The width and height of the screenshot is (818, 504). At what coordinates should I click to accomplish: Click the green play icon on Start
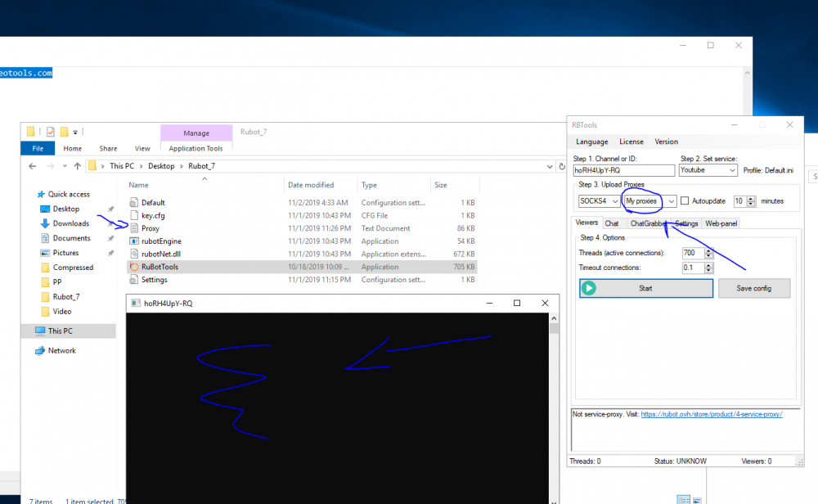tap(589, 288)
